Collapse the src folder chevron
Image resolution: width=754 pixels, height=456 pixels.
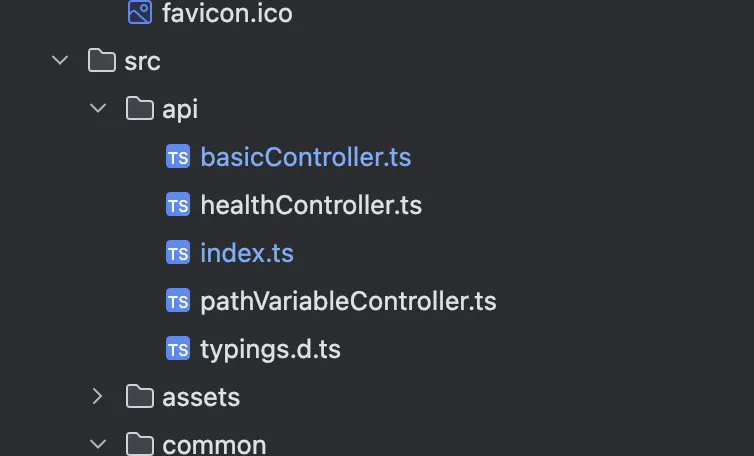(60, 61)
